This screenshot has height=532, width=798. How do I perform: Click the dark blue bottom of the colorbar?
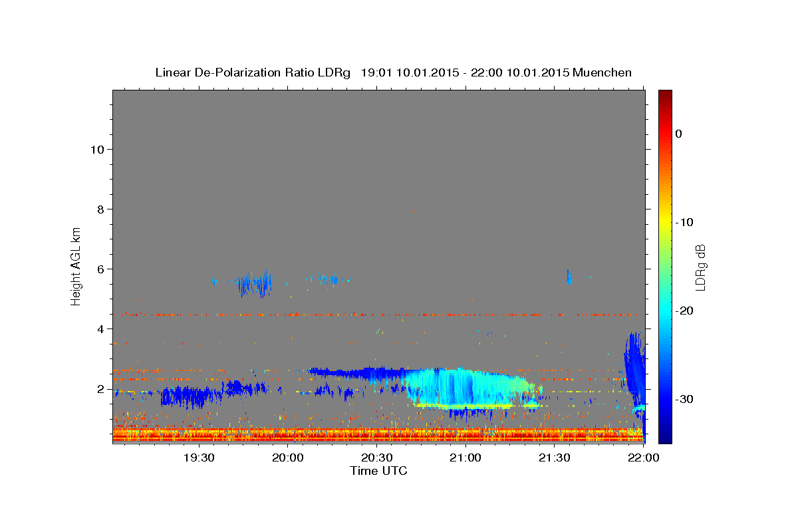pyautogui.click(x=665, y=438)
